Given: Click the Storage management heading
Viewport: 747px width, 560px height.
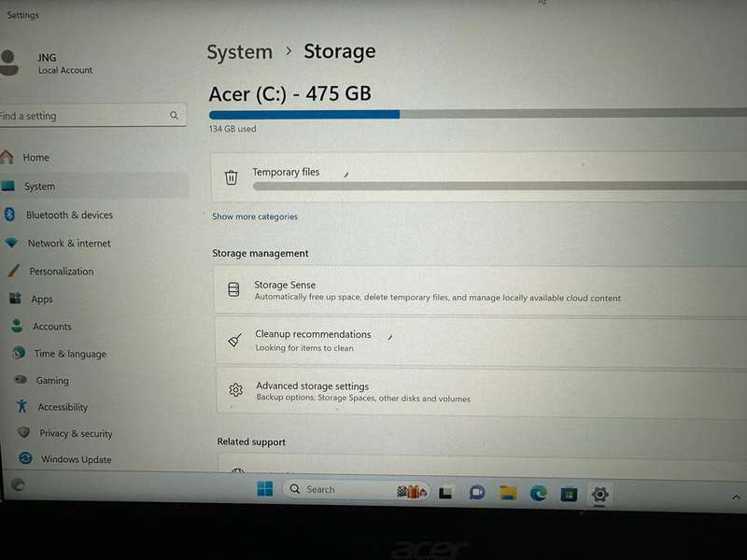Looking at the screenshot, I should click(261, 253).
